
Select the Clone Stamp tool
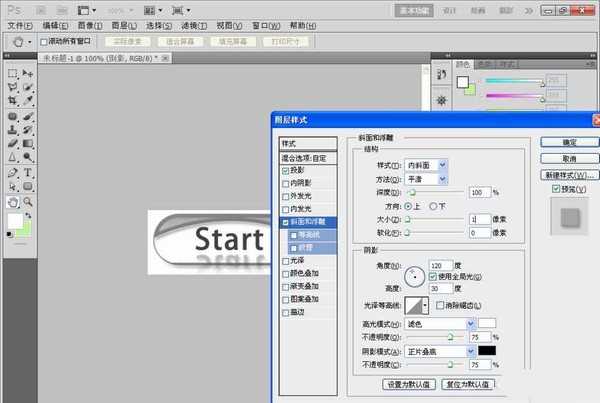pos(12,129)
